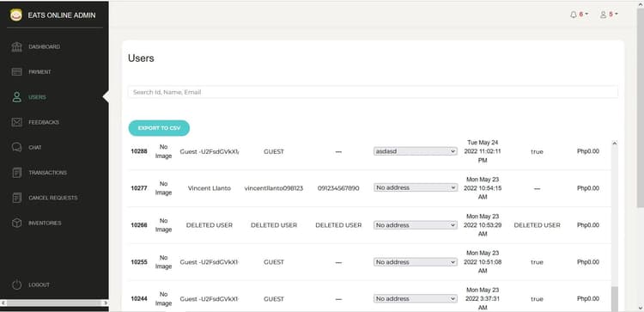Viewport: 644px width, 312px height.
Task: Click the Logout power icon
Action: point(17,284)
